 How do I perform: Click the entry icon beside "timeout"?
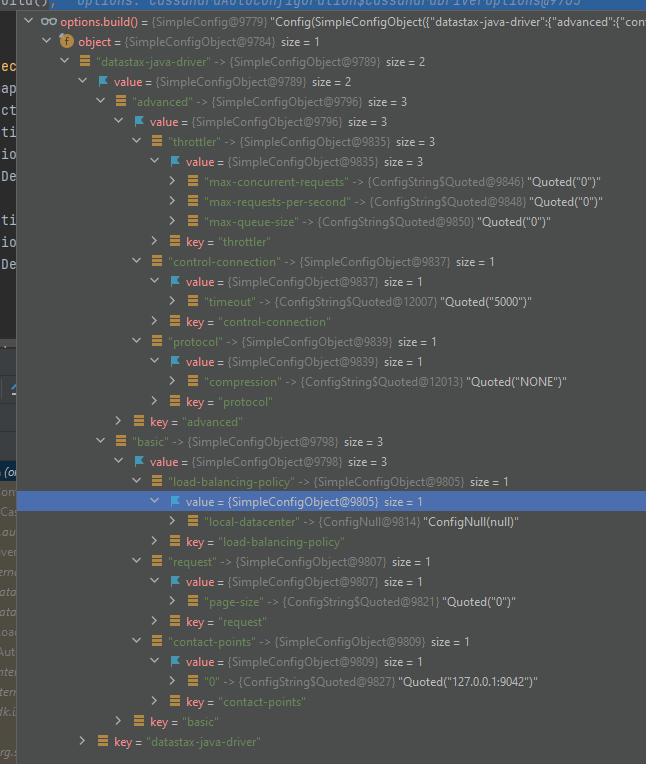click(193, 302)
